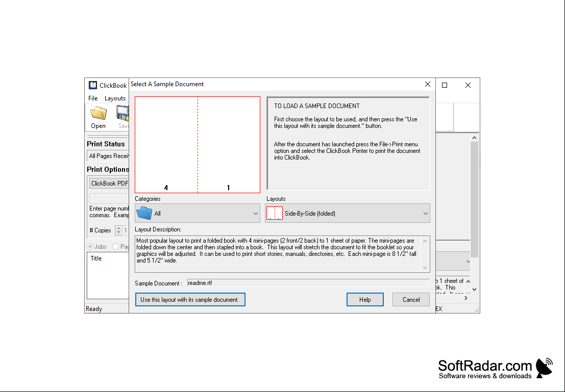Select the Jobs radio button
The width and height of the screenshot is (565, 392).
(90, 247)
